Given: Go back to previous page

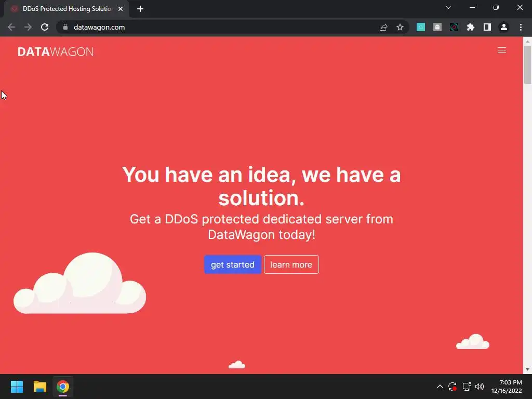Looking at the screenshot, I should pyautogui.click(x=11, y=27).
